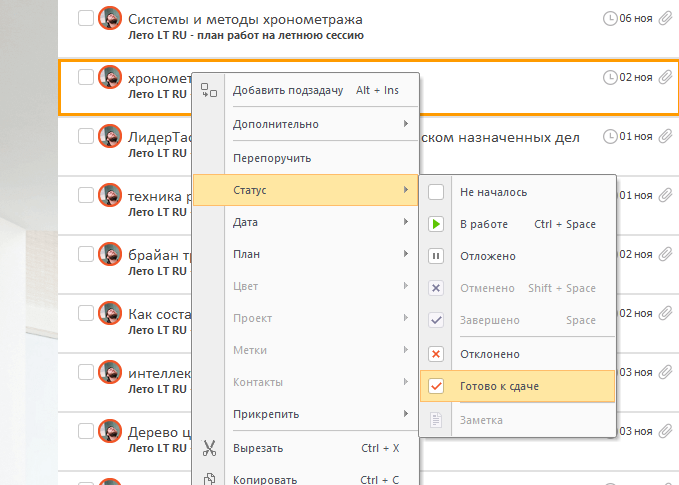Open the Статус submenu
Screen dimensions: 679x485
tap(306, 190)
